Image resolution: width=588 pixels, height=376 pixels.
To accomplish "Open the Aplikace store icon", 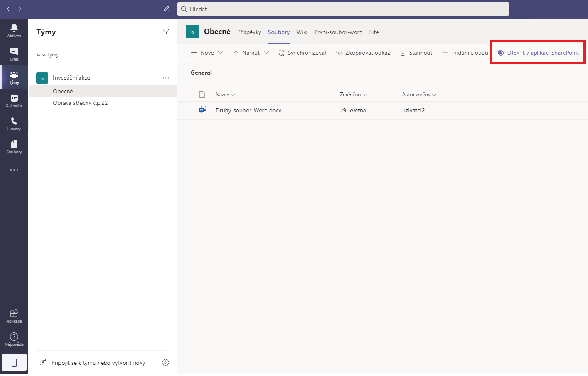I will tap(14, 316).
